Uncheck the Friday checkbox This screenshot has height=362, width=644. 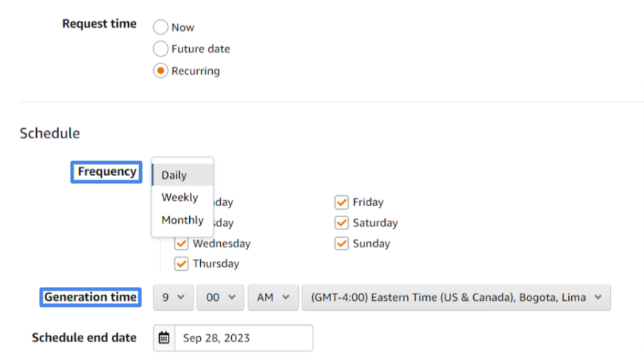pyautogui.click(x=342, y=202)
